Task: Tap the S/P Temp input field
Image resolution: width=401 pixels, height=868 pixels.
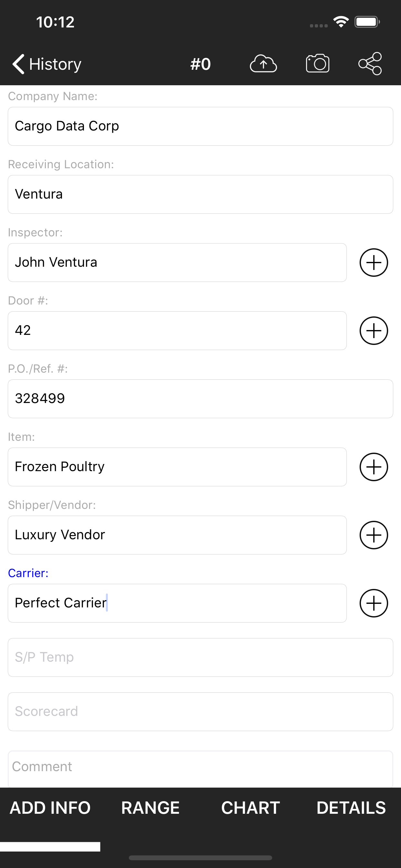Action: tap(200, 657)
